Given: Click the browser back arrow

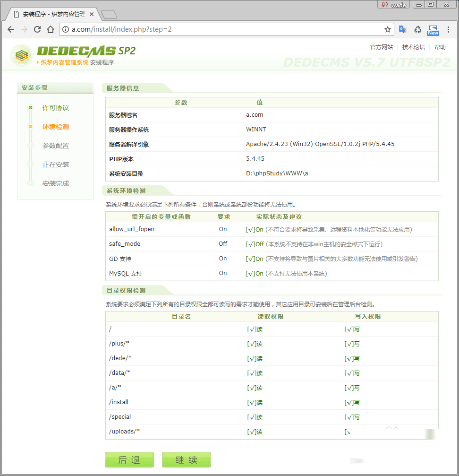Looking at the screenshot, I should 11,29.
